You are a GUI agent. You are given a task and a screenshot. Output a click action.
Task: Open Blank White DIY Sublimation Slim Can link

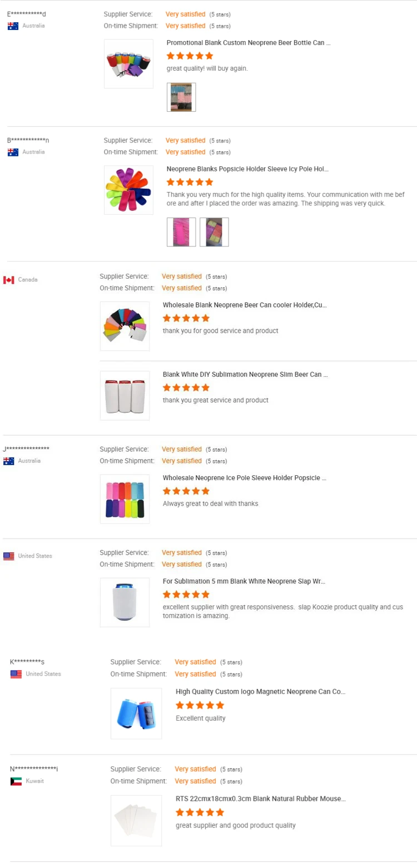click(245, 374)
